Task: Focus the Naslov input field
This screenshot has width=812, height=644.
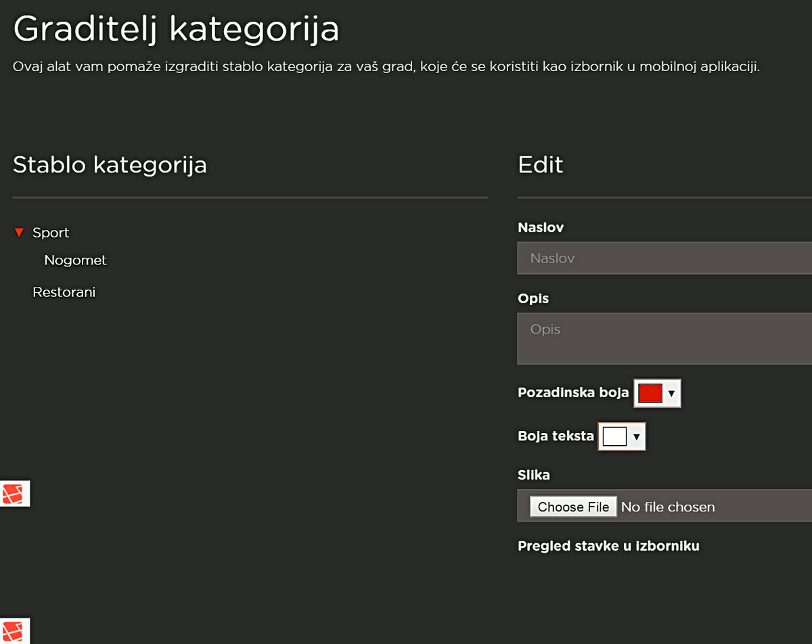Action: (x=664, y=258)
